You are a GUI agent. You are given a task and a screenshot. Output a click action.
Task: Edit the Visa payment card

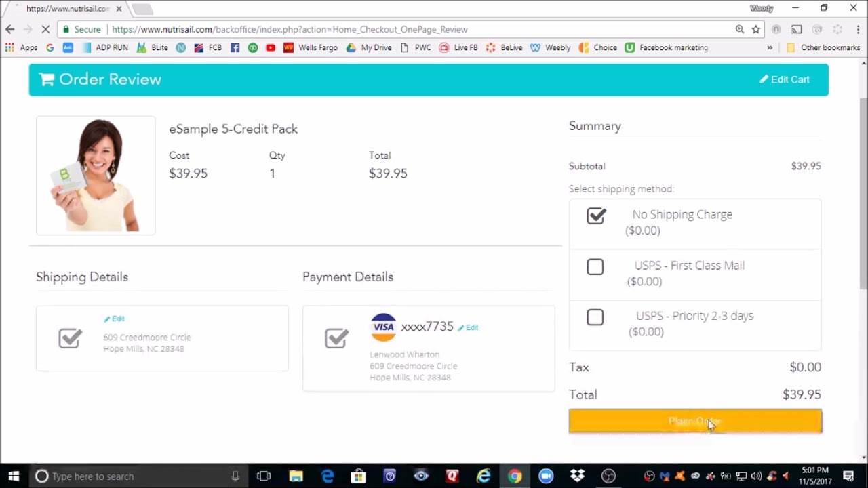point(468,327)
